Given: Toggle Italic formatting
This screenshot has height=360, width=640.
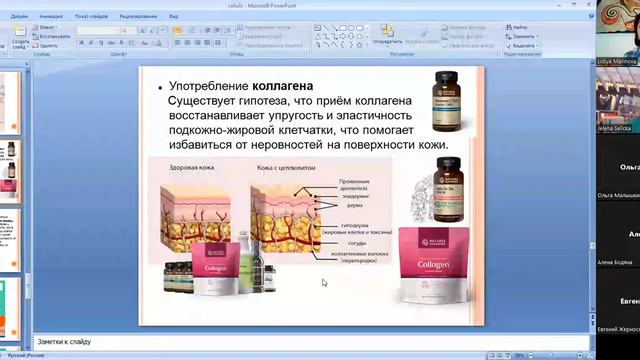Looking at the screenshot, I should 91,43.
